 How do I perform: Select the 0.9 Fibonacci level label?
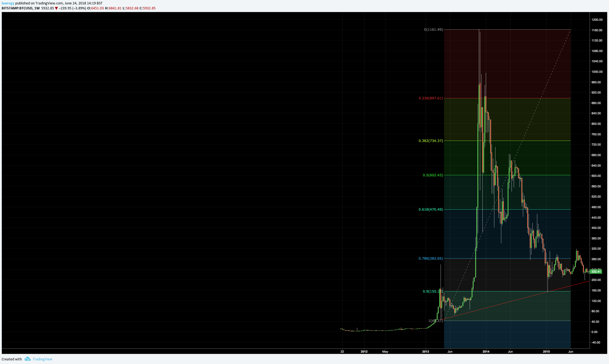click(x=433, y=291)
